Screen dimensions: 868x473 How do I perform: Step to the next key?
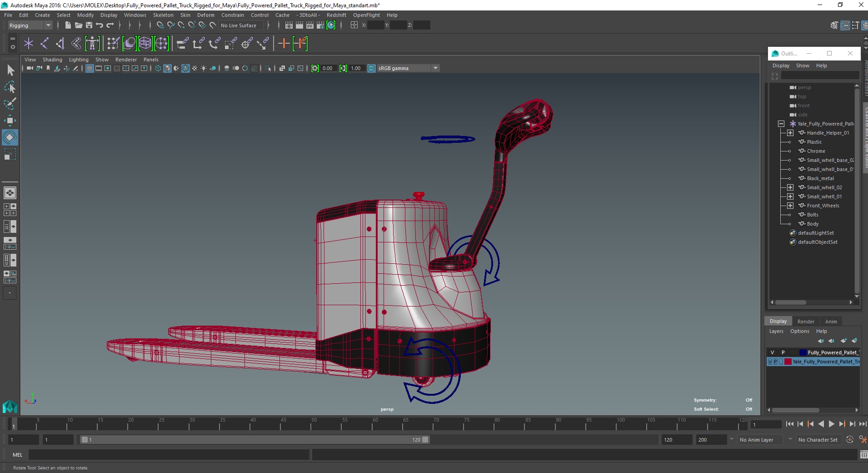click(842, 424)
